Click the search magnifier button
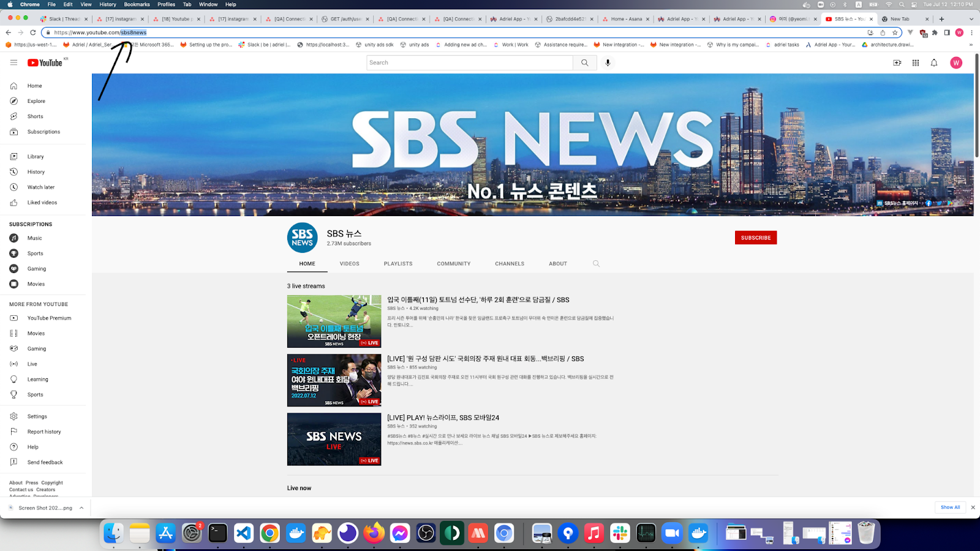This screenshot has height=551, width=980. 585,62
